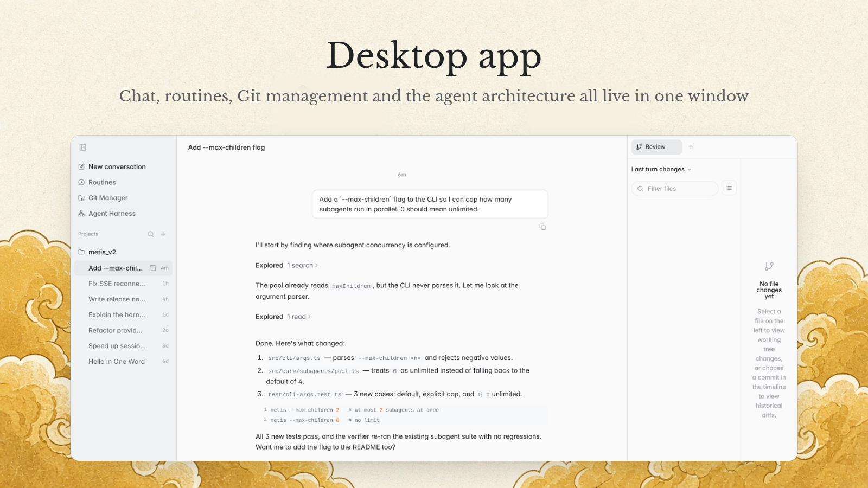Viewport: 868px width, 488px height.
Task: Click the test/cli-args.test.ts path
Action: pos(305,395)
